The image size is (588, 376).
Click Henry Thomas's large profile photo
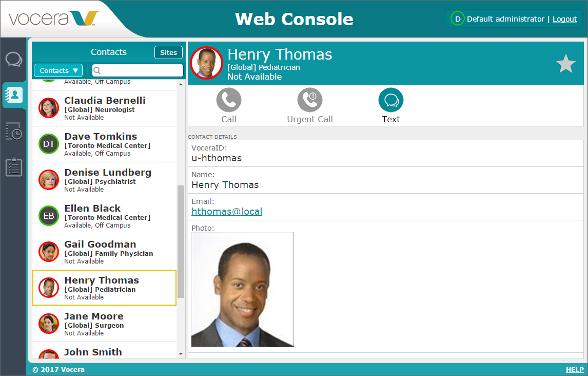click(243, 290)
